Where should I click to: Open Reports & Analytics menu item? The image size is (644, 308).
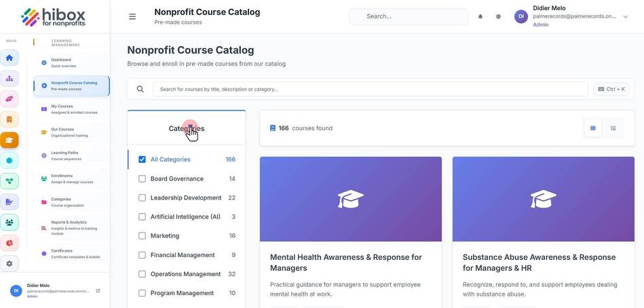pyautogui.click(x=71, y=227)
